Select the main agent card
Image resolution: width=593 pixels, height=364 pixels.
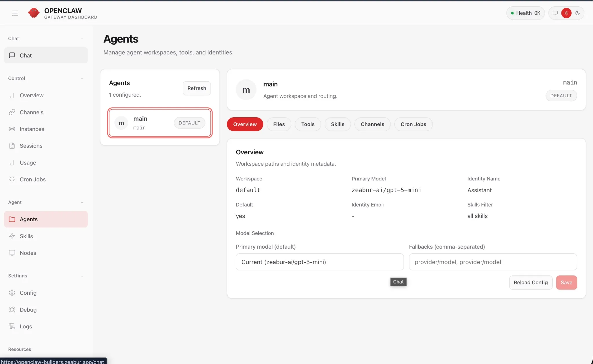160,123
